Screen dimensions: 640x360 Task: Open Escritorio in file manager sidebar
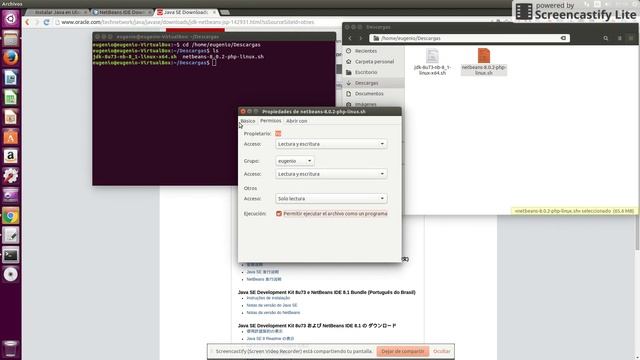pos(366,72)
